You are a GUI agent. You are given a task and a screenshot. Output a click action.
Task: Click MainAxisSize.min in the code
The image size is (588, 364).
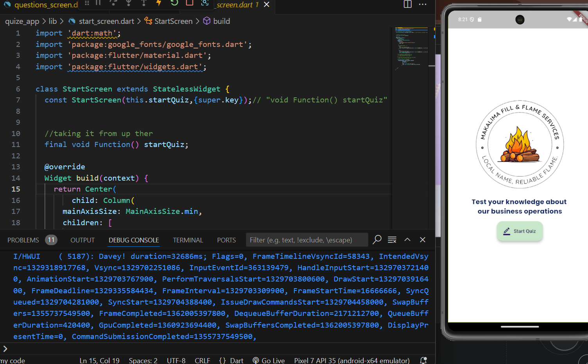coord(162,211)
